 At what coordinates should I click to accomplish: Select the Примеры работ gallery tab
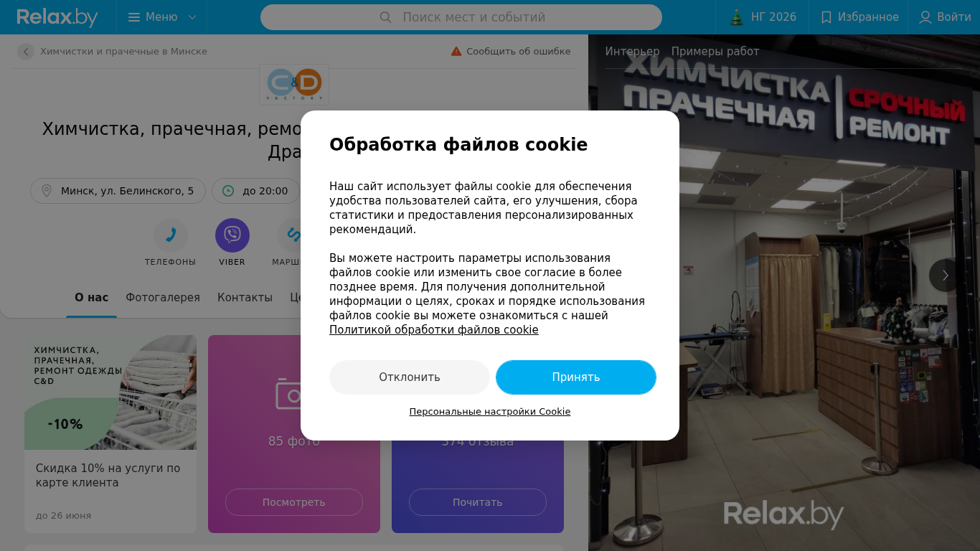point(715,52)
